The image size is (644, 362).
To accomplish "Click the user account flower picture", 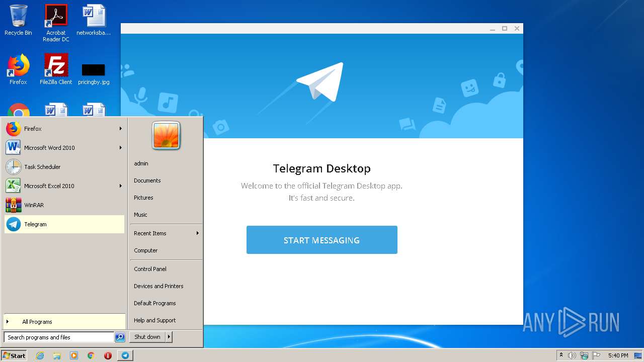I will [x=166, y=136].
